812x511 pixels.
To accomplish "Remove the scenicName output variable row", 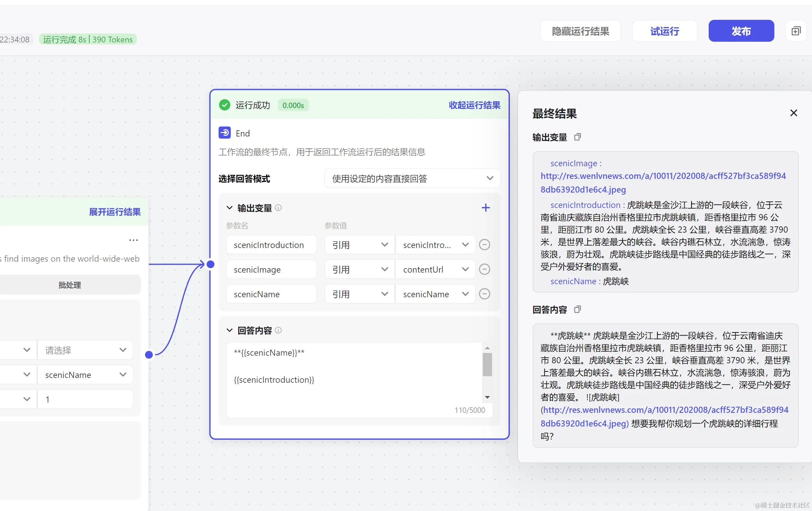I will [484, 294].
